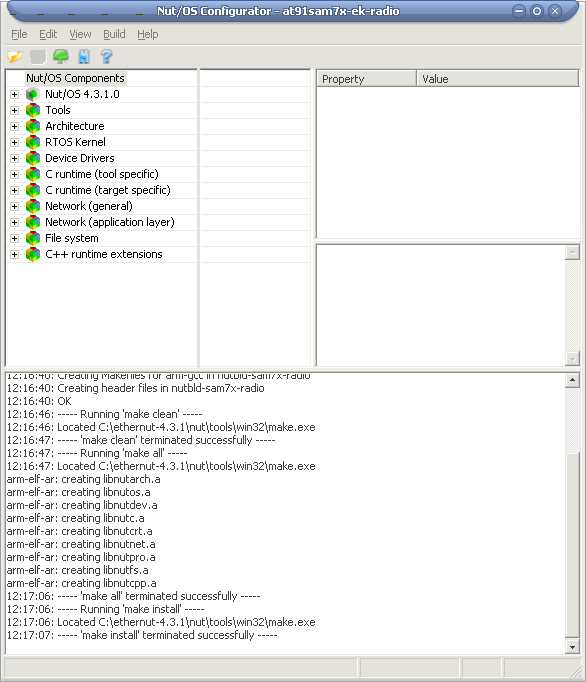Viewport: 586px width, 682px height.
Task: Expand Network (application layer) node
Action: pyautogui.click(x=14, y=223)
